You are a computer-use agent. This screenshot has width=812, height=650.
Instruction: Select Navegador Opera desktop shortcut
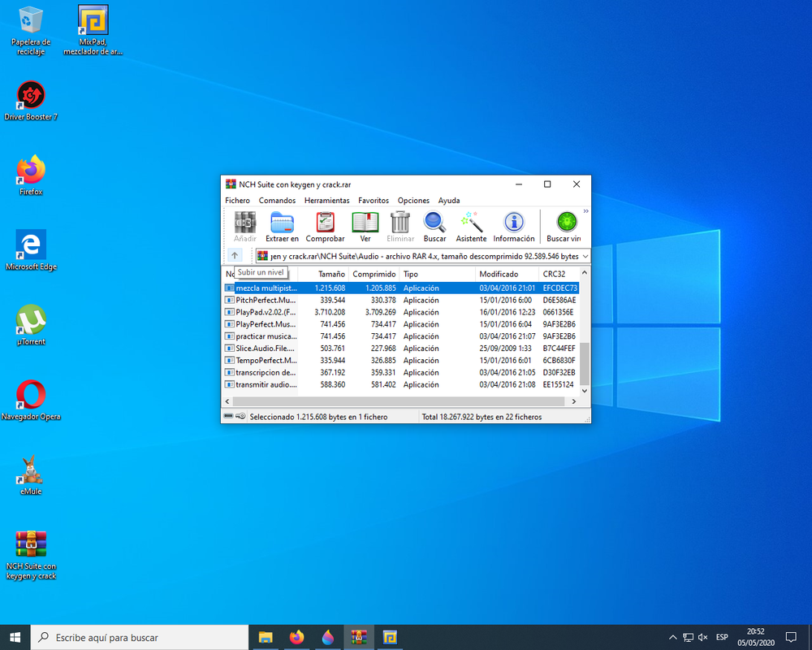tap(31, 401)
